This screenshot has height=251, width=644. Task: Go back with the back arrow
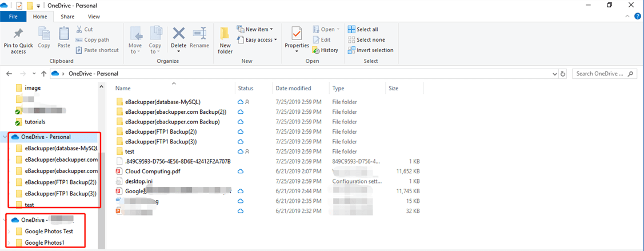coord(10,74)
